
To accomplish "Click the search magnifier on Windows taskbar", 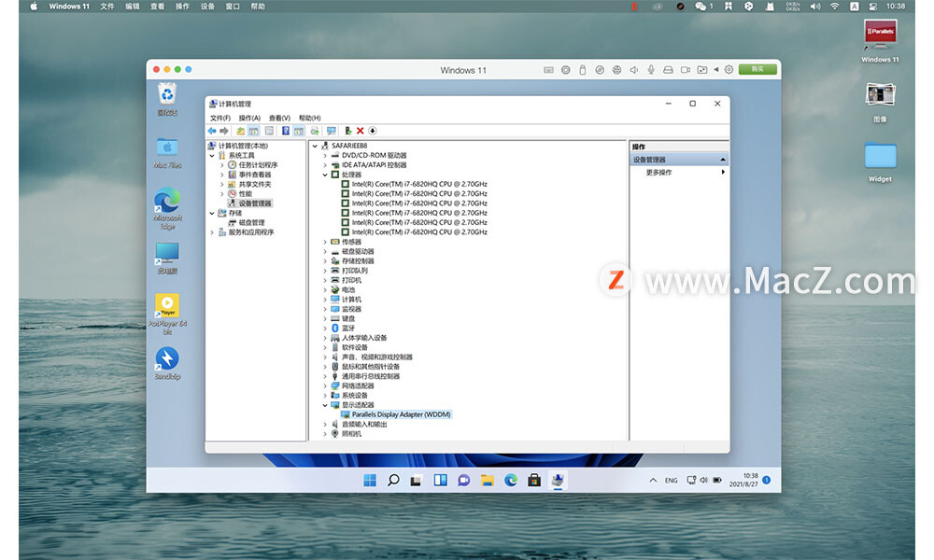I will coord(393,481).
